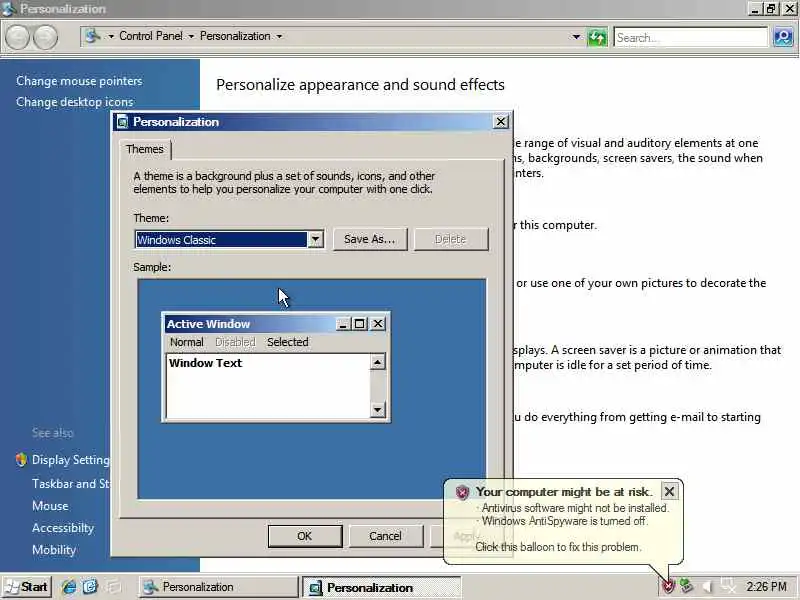Expand the address bar history dropdown arrow
Screen dimensions: 800x600
pos(576,37)
